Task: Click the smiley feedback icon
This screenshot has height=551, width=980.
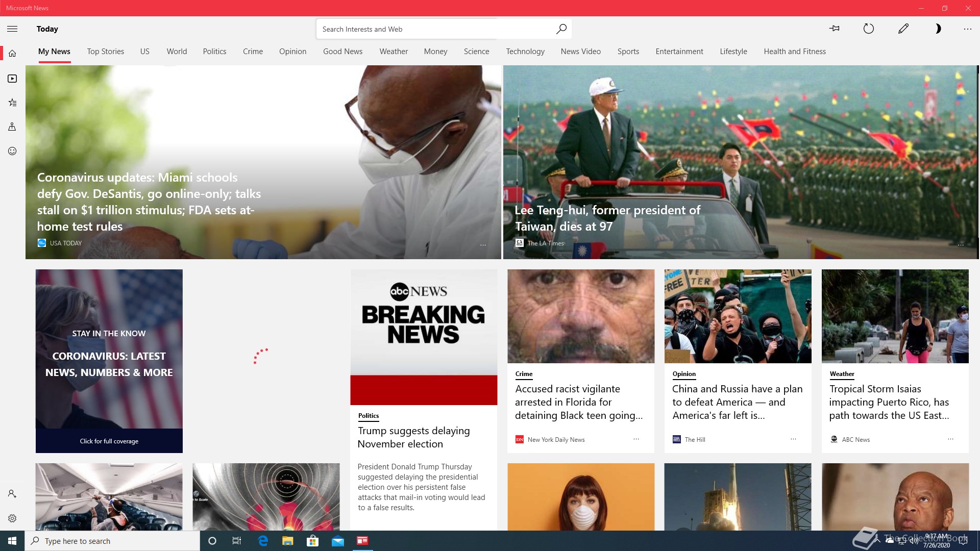Action: [x=12, y=151]
